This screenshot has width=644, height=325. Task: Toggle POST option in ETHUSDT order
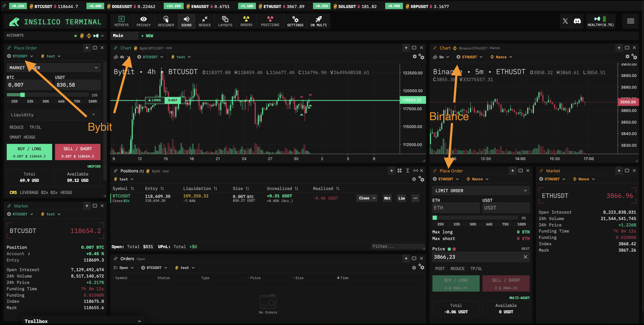point(440,268)
